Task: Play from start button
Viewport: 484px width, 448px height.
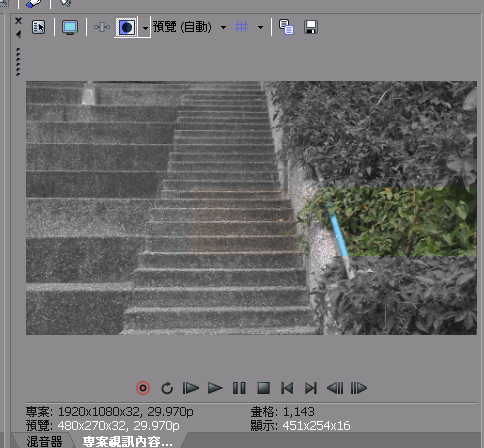Action: [191, 388]
